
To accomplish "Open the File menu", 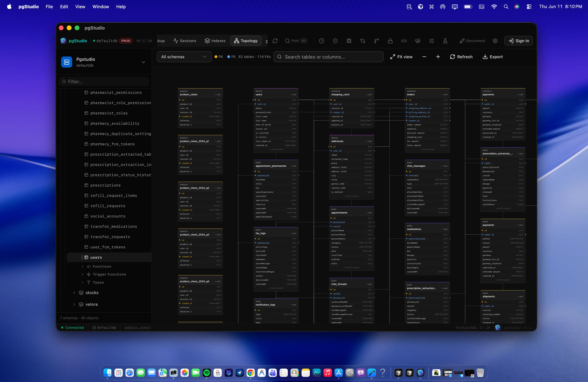I will point(49,7).
